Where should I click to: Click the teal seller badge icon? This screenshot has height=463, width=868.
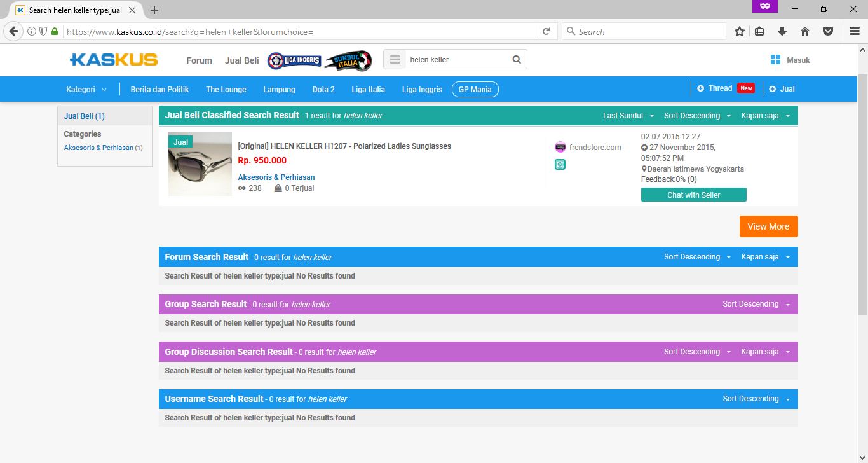tap(560, 165)
